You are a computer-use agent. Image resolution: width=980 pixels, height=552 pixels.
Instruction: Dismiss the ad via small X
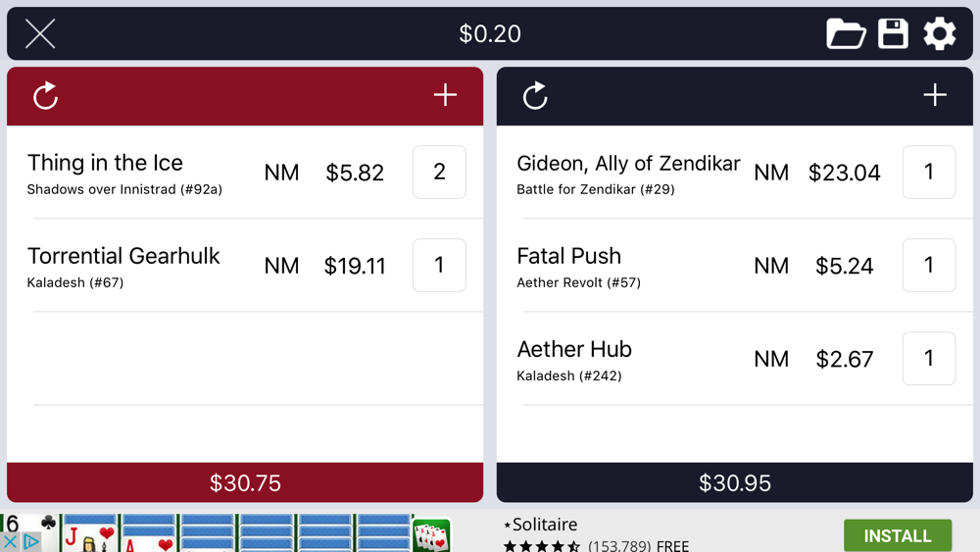tap(10, 541)
